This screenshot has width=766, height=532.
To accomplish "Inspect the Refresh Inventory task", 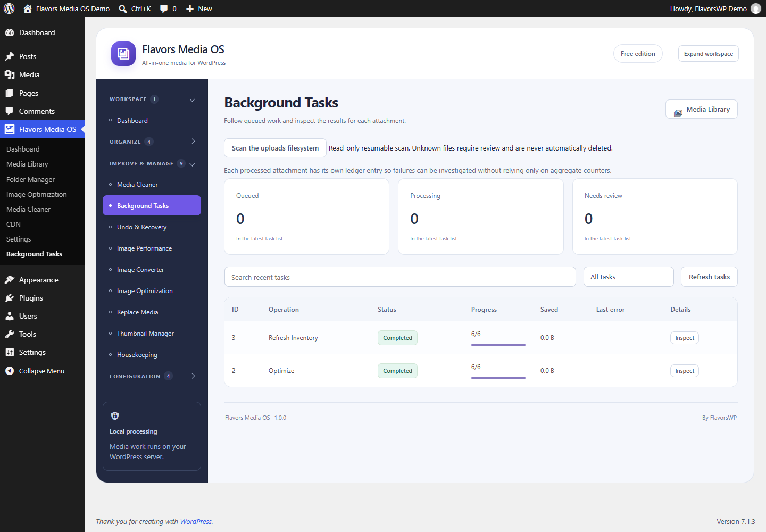I will point(685,338).
